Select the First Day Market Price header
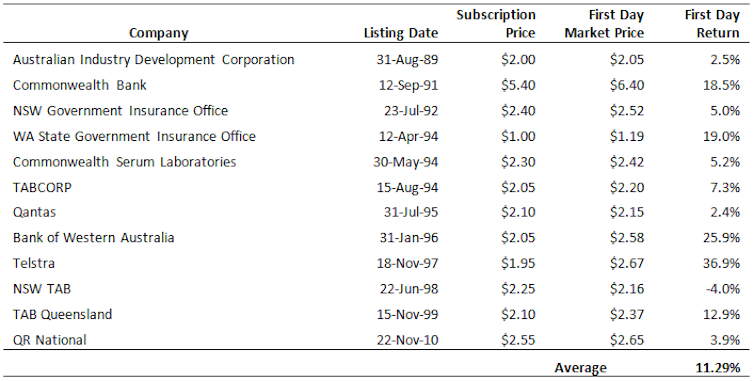The image size is (754, 381). click(x=604, y=24)
